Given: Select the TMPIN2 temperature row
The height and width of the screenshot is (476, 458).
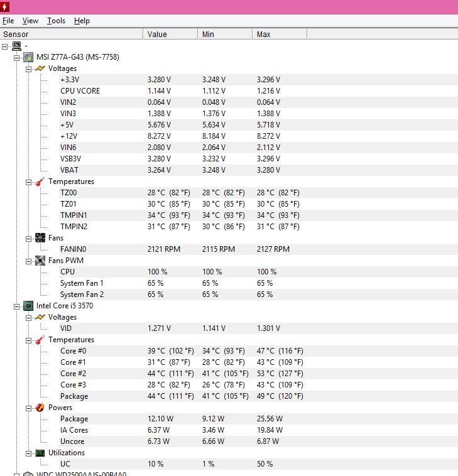Looking at the screenshot, I should (x=258, y=227).
